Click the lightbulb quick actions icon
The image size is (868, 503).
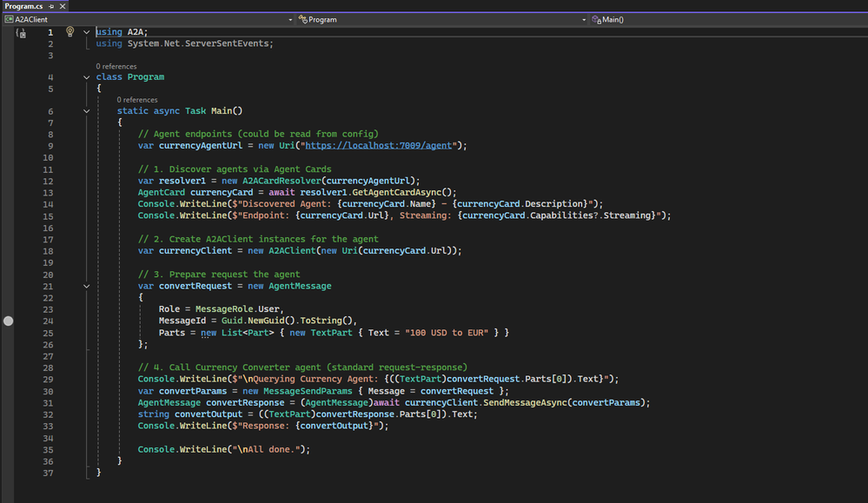70,32
